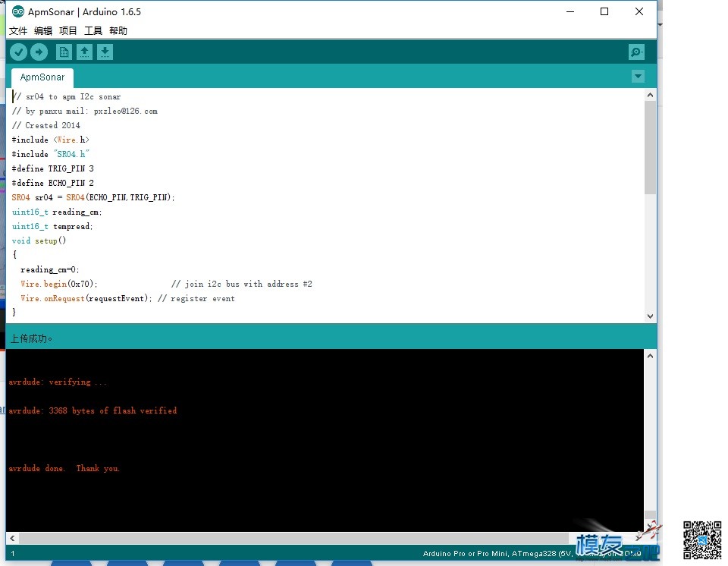Click the 'uint16_t tempread;' line
The height and width of the screenshot is (566, 728).
52,226
